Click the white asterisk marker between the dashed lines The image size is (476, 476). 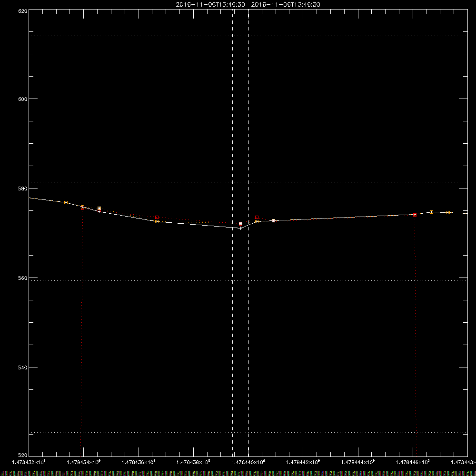click(x=241, y=224)
